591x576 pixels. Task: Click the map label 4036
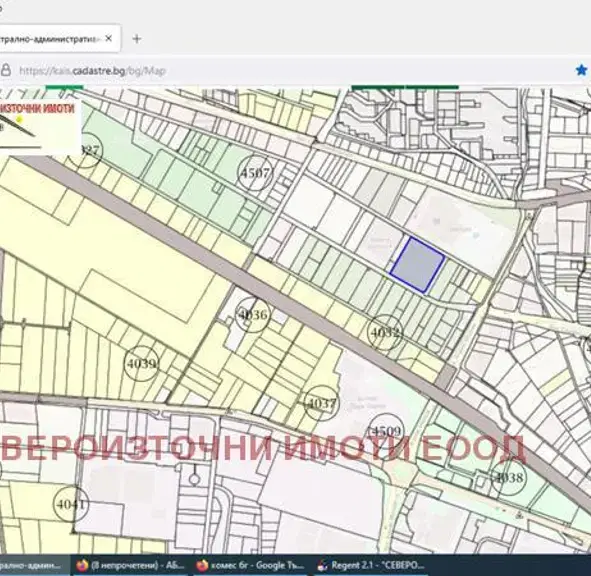252,314
